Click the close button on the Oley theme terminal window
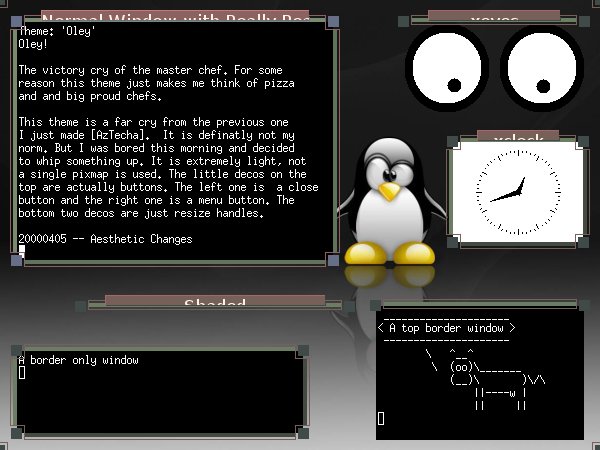 coord(16,21)
